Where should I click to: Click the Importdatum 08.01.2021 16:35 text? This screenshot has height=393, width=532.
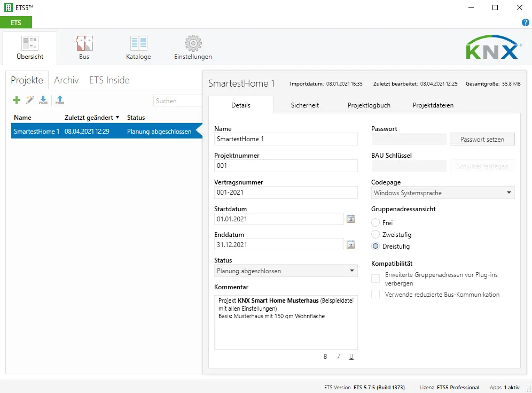[x=326, y=83]
